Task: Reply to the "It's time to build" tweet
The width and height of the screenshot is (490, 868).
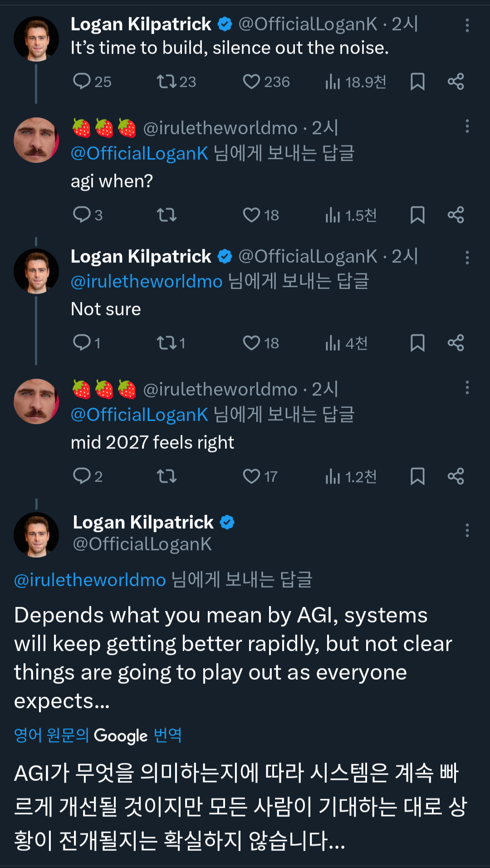Action: (x=82, y=82)
